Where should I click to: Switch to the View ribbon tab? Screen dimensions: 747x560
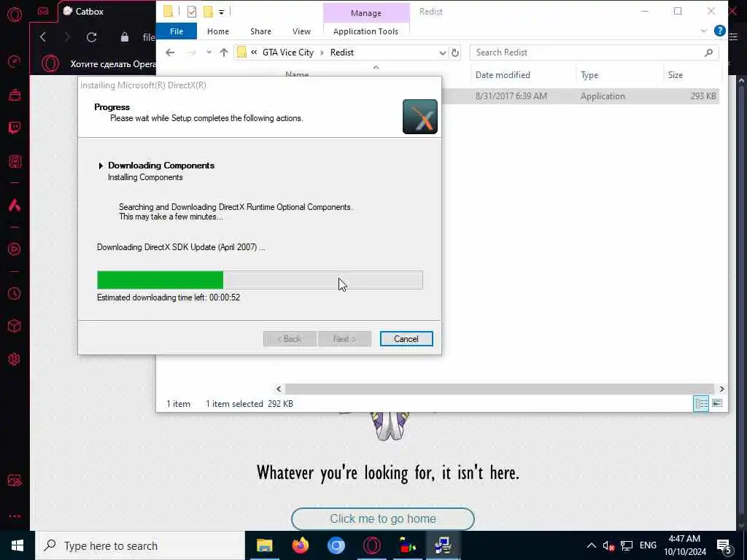coord(301,31)
